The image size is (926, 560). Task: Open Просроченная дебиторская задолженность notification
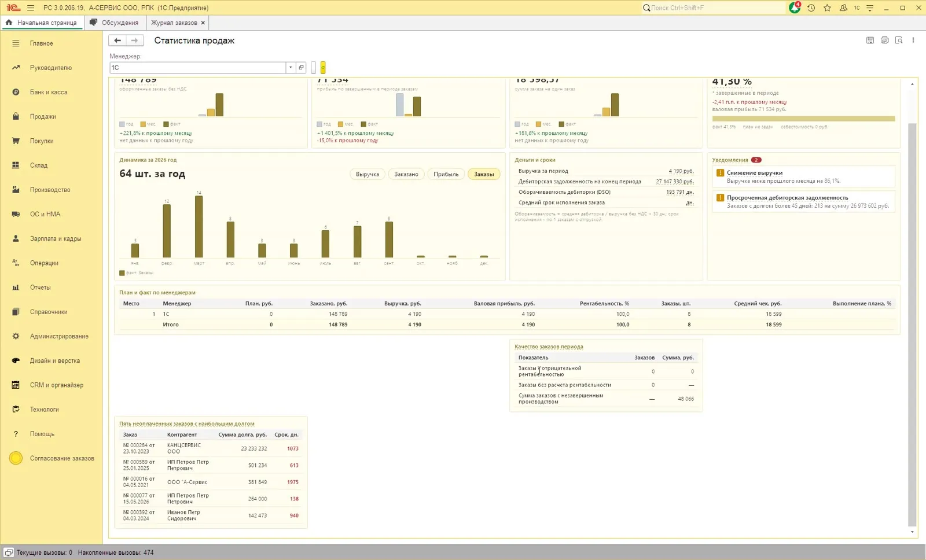804,201
